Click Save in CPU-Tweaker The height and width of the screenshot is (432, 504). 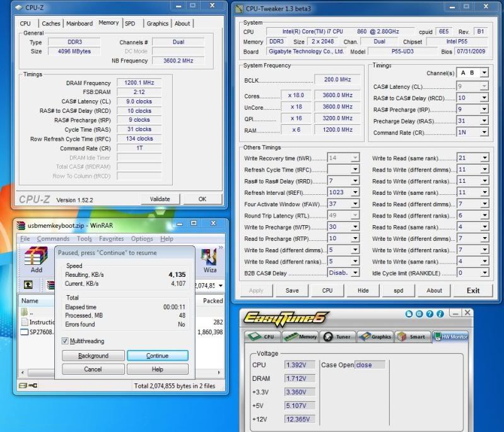coord(292,291)
